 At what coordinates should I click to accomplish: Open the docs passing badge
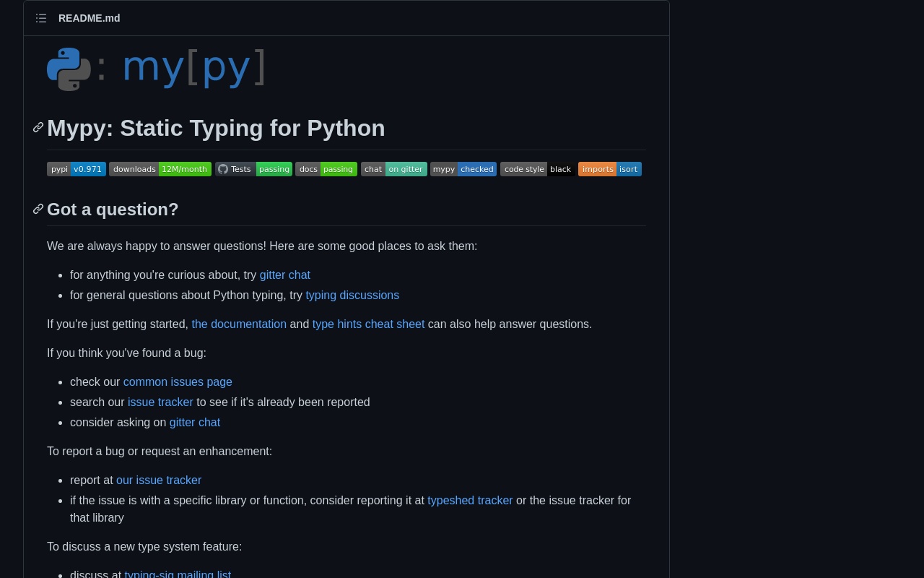pyautogui.click(x=326, y=169)
